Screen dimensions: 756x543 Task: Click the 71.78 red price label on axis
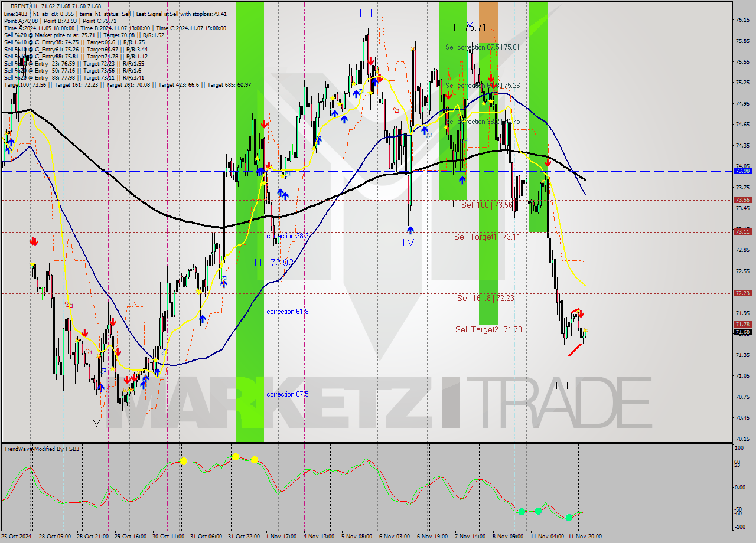[742, 325]
